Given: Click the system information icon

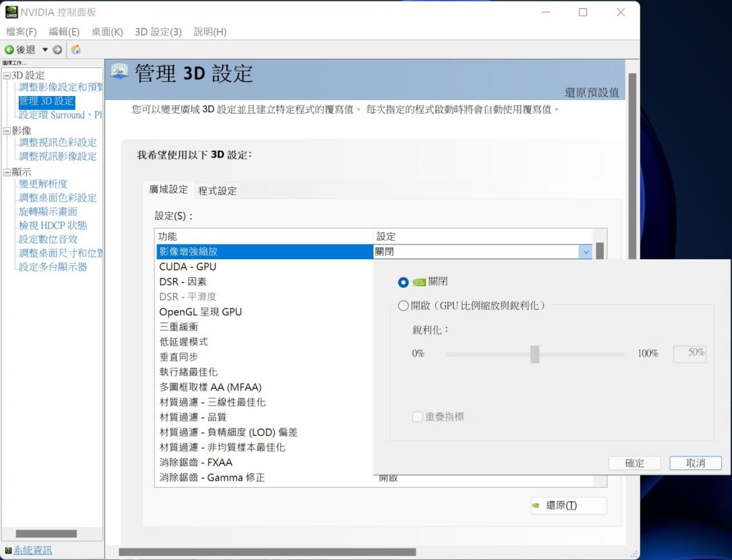Looking at the screenshot, I should pos(8,550).
